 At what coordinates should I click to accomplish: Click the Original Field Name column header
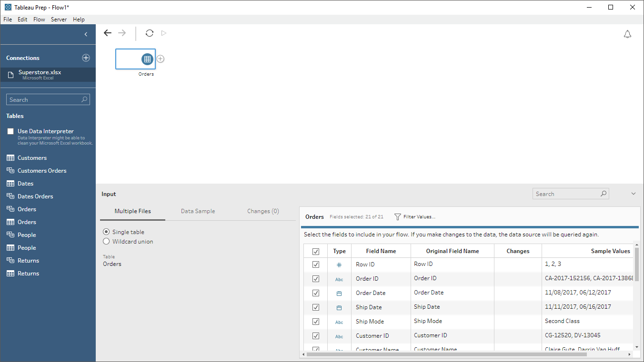point(453,251)
